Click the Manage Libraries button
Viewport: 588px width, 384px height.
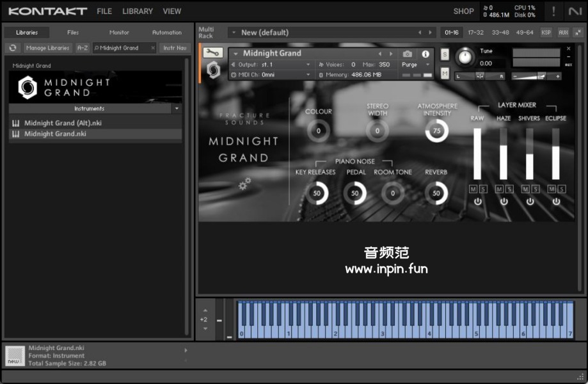coord(48,48)
